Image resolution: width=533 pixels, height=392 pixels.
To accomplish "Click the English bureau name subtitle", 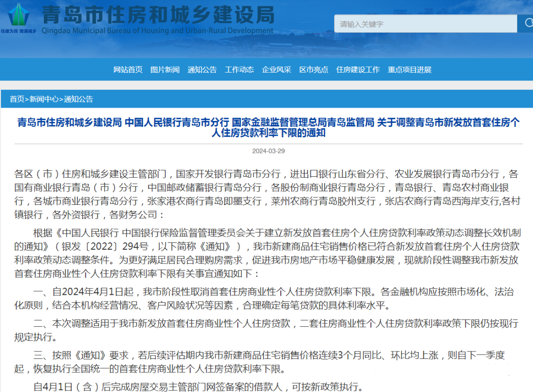I will 157,31.
